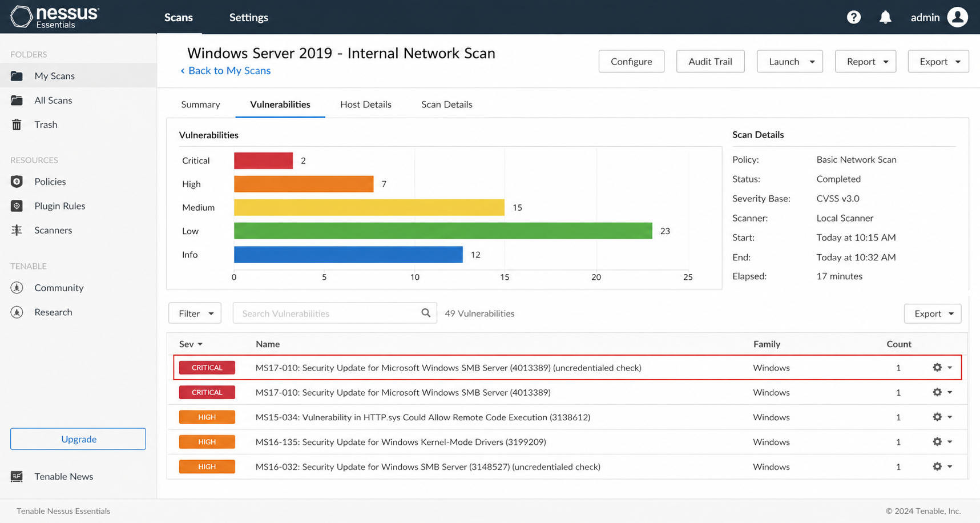Screen dimensions: 980x523
Task: Click the green Low chart bar
Action: pyautogui.click(x=443, y=231)
